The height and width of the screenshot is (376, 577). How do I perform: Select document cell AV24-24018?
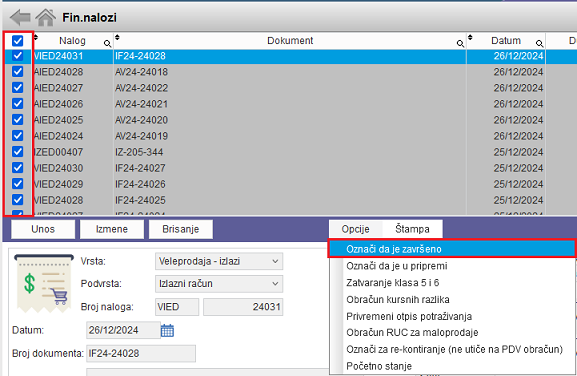290,72
